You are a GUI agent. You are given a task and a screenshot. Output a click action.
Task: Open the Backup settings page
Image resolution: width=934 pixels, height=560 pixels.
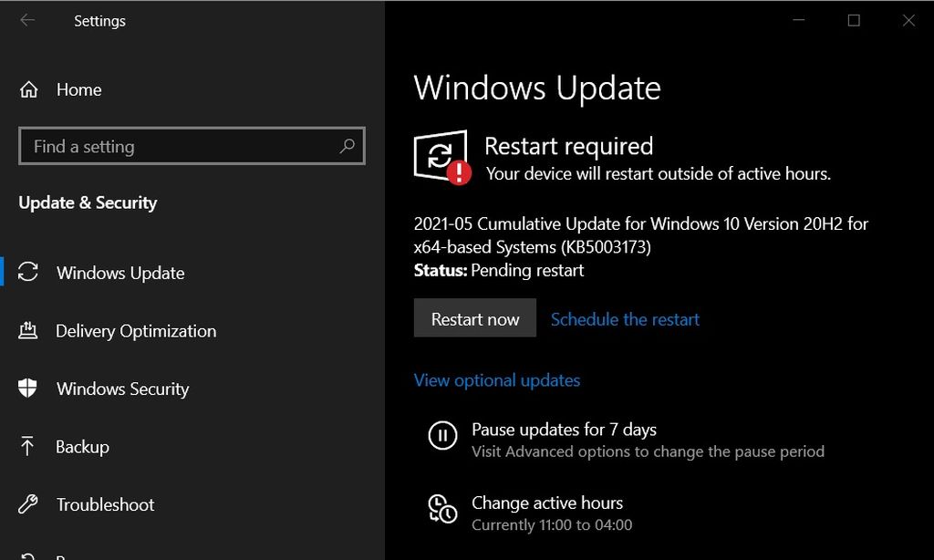[82, 447]
